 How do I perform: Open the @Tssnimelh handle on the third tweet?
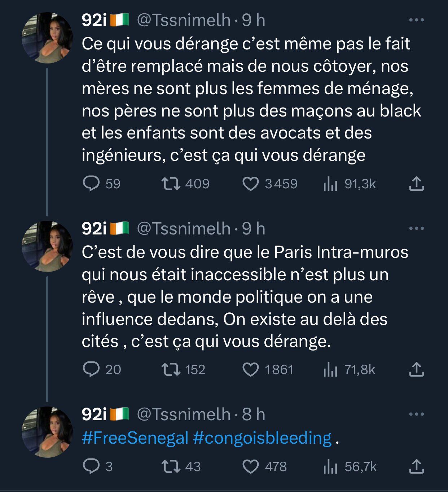point(184,414)
